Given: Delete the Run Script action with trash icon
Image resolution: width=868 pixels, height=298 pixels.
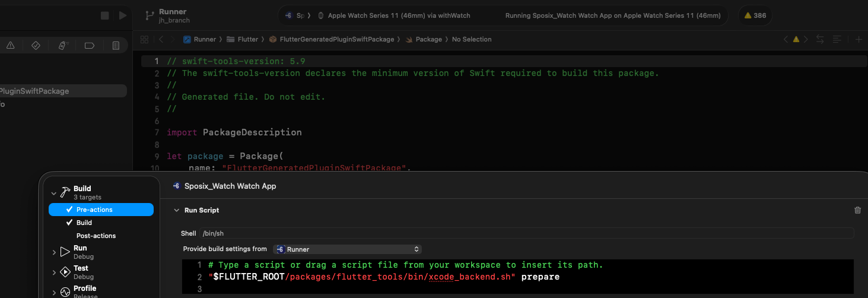Looking at the screenshot, I should [x=857, y=210].
